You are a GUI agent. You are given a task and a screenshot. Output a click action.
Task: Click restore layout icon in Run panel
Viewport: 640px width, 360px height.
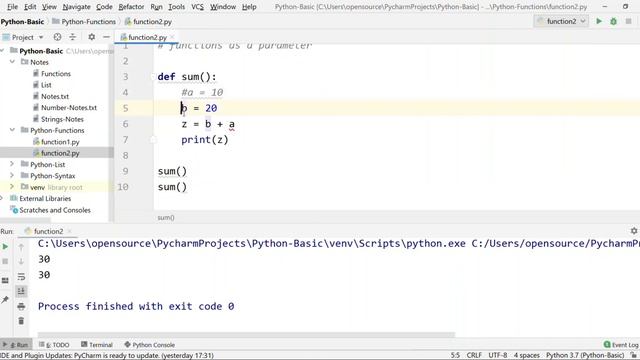(x=5, y=280)
